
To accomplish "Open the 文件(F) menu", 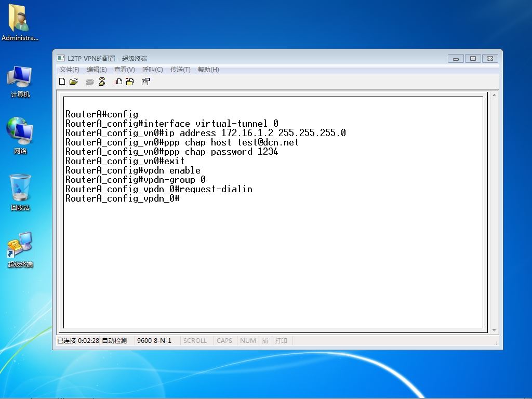I will point(69,70).
